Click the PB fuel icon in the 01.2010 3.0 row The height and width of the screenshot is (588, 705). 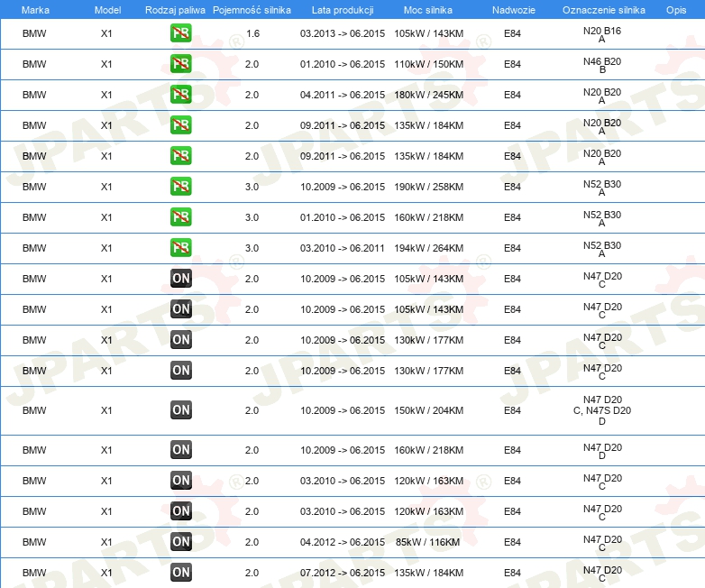(180, 216)
